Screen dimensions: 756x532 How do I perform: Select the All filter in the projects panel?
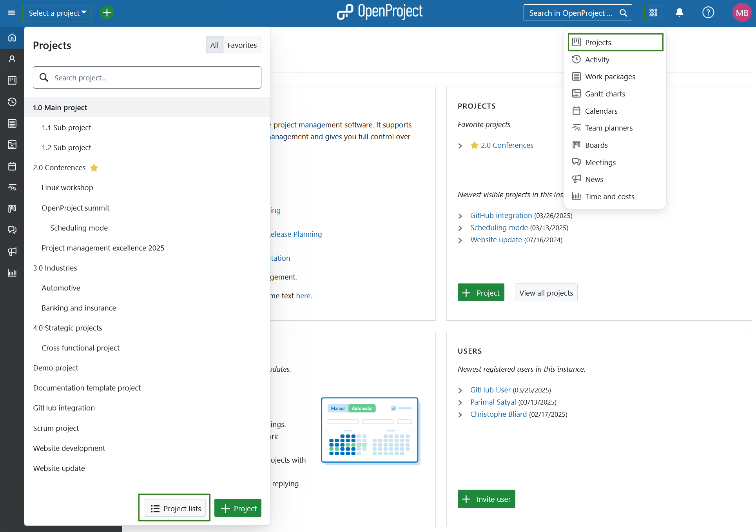(214, 44)
